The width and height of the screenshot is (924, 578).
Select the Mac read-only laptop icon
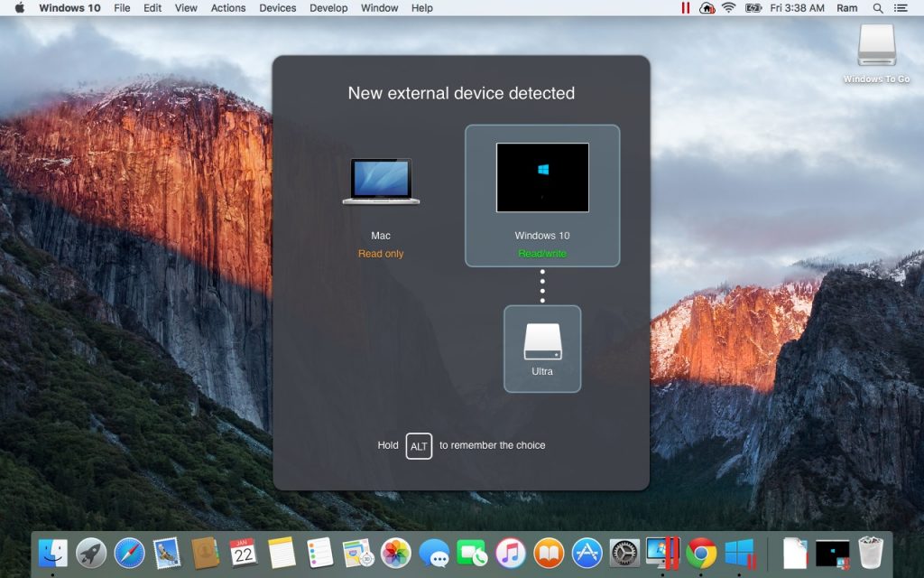point(380,179)
